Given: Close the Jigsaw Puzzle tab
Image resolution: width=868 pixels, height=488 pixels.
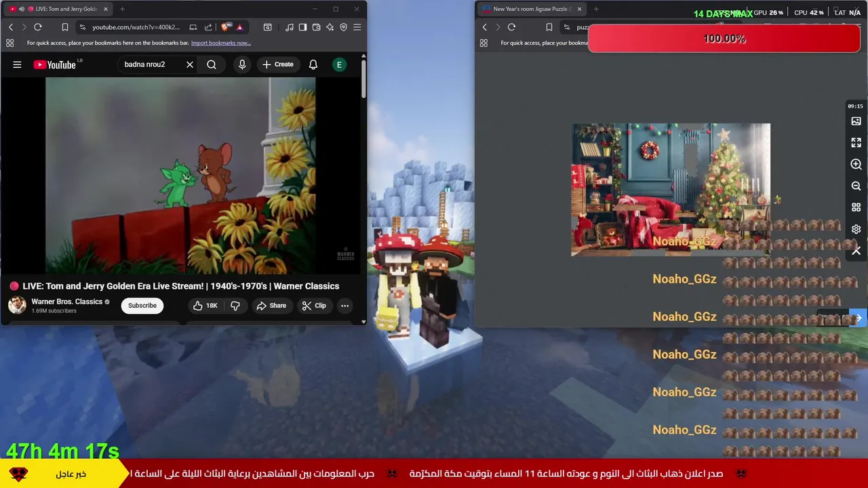Looking at the screenshot, I should pyautogui.click(x=579, y=9).
